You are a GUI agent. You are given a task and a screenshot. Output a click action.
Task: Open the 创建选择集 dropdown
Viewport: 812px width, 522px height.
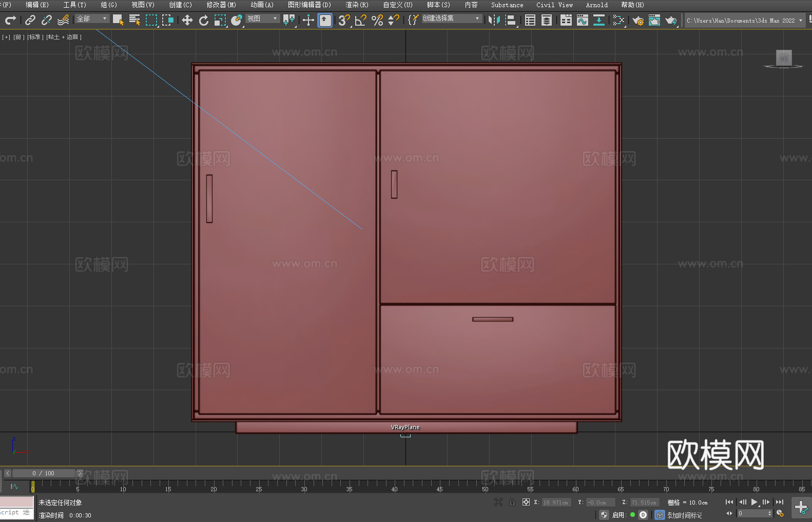452,18
